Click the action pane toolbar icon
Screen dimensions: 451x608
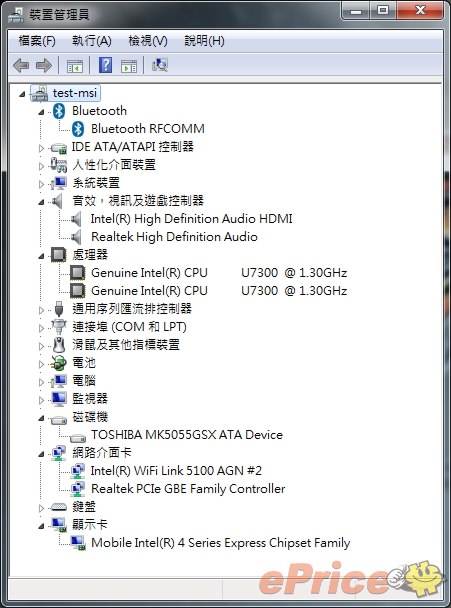click(x=129, y=66)
